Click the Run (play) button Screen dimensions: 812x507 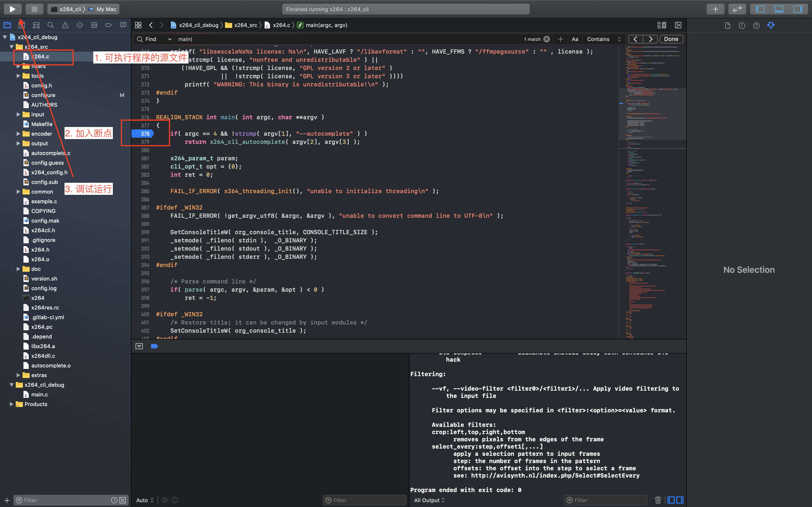pos(12,9)
